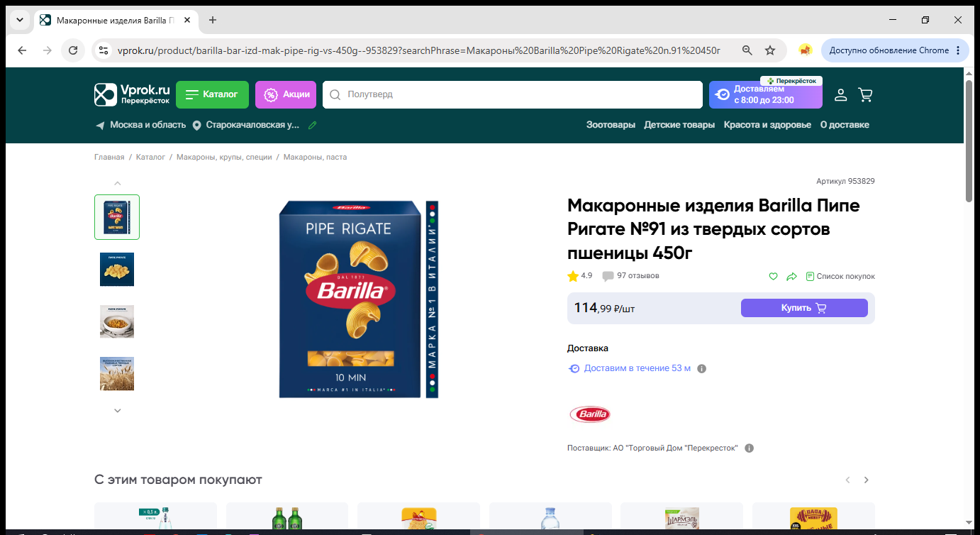The width and height of the screenshot is (980, 535).
Task: Open the Детские товары section
Action: [x=679, y=125]
